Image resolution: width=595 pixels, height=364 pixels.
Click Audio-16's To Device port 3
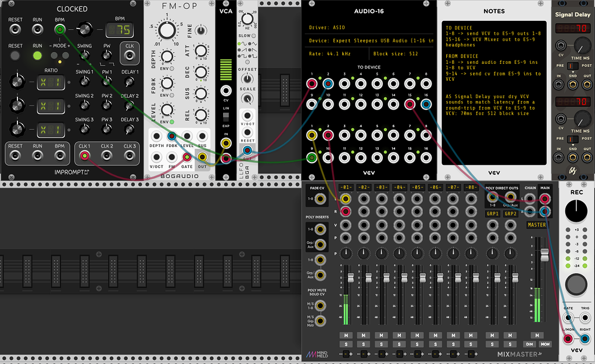pos(344,84)
